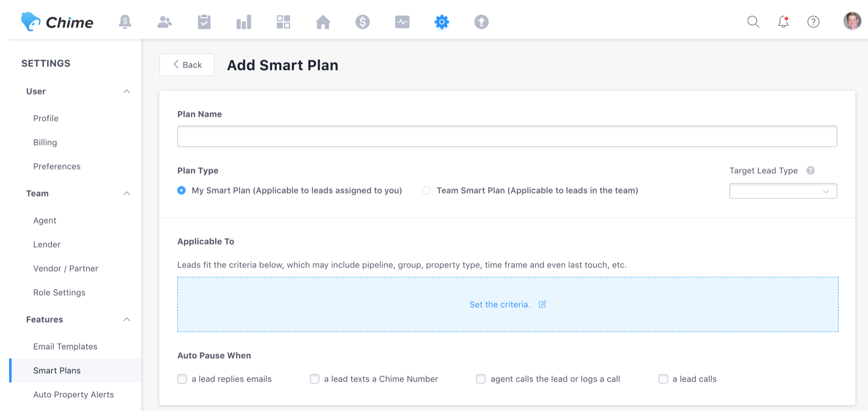Viewport: 868px width, 411px height.
Task: Open the bar chart reporting icon
Action: [244, 22]
